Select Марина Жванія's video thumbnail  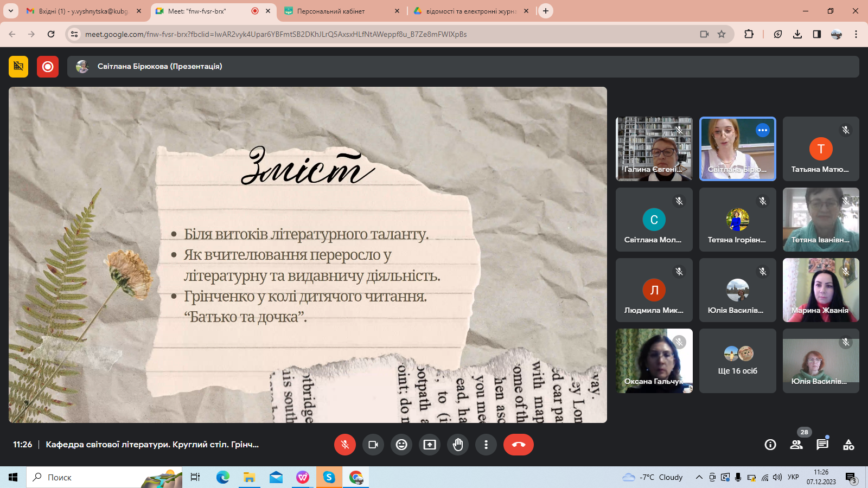[x=820, y=290]
